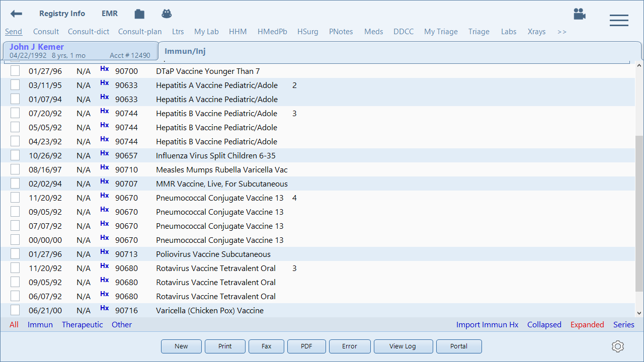
Task: Switch list to Expanded view
Action: click(x=587, y=325)
